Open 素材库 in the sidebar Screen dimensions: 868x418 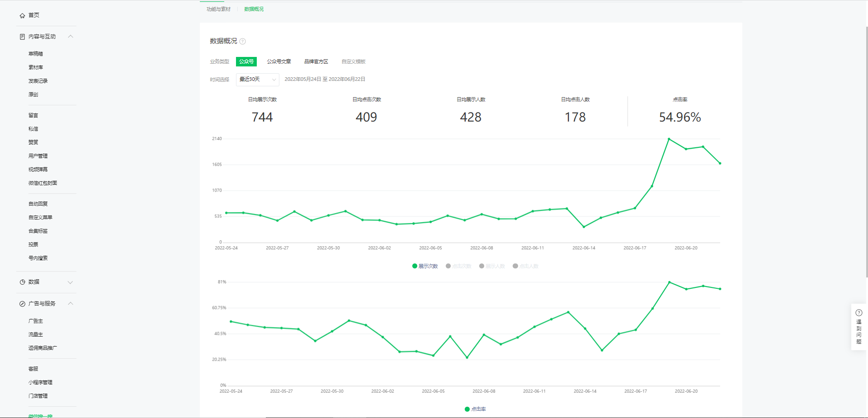[x=36, y=67]
